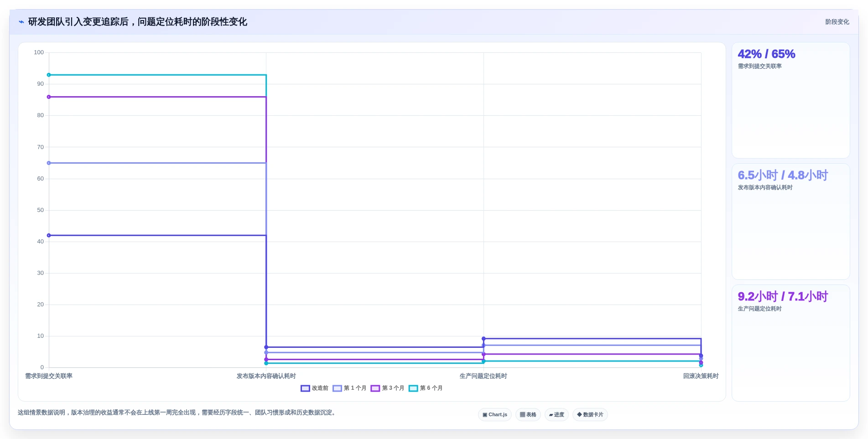
Task: Click the 第 6 个月 legend color box
Action: tap(413, 388)
